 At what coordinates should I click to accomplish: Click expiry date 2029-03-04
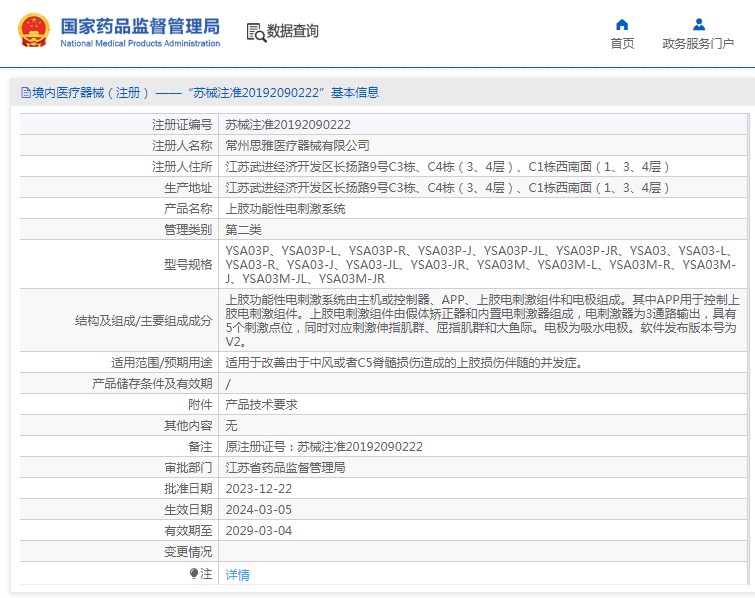(x=259, y=531)
